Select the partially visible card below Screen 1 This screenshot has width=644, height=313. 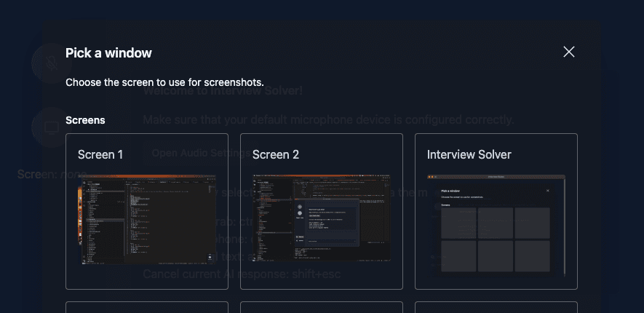pyautogui.click(x=147, y=307)
